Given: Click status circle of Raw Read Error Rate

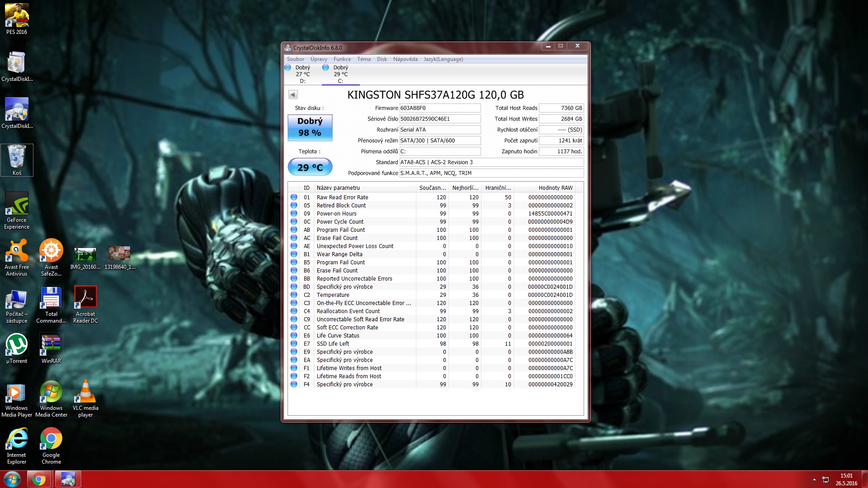Looking at the screenshot, I should tap(294, 197).
